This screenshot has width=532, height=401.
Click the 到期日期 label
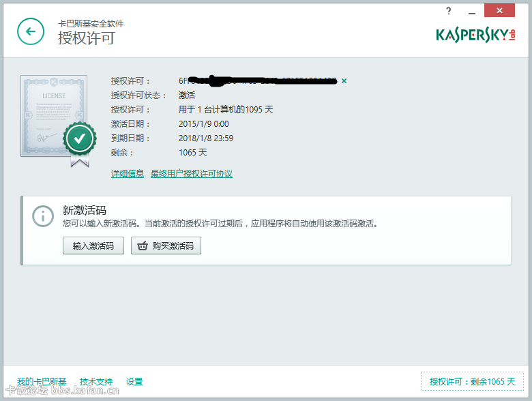click(130, 138)
